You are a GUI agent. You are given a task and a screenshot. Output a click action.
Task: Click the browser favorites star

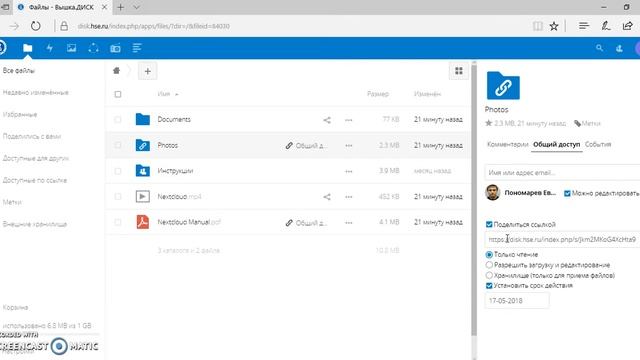(554, 26)
